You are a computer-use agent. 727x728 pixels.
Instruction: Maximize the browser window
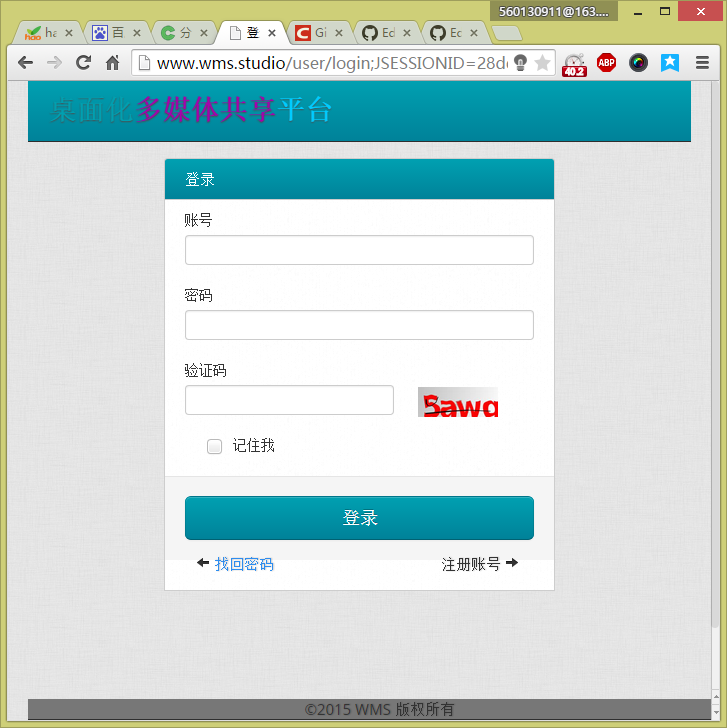[665, 11]
